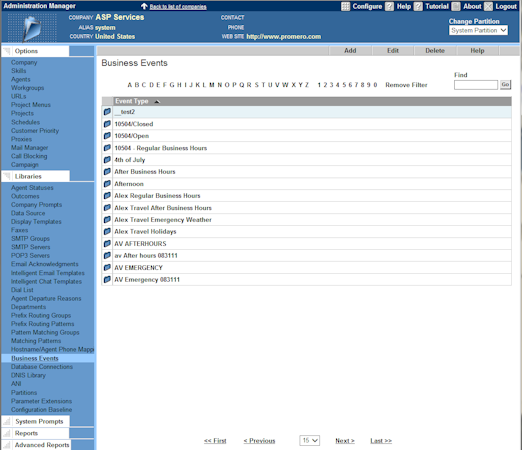The height and width of the screenshot is (450, 522).
Task: Toggle Event Type column sort arrow
Action: (157, 101)
